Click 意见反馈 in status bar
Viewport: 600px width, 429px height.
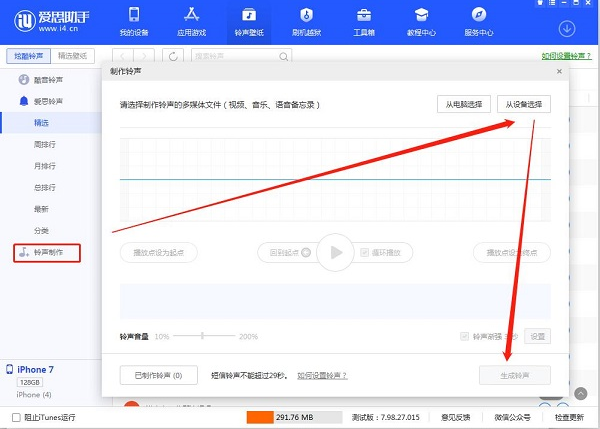click(x=455, y=417)
